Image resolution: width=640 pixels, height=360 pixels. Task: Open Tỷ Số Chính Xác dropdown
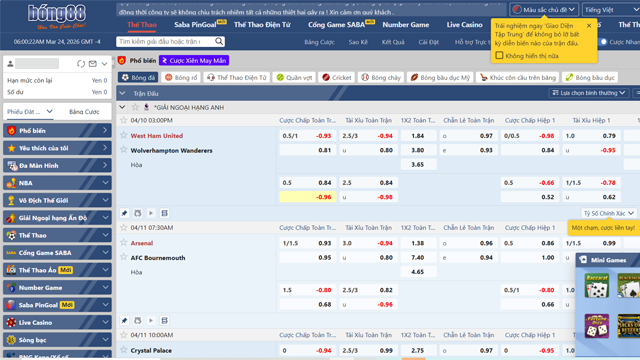point(609,213)
